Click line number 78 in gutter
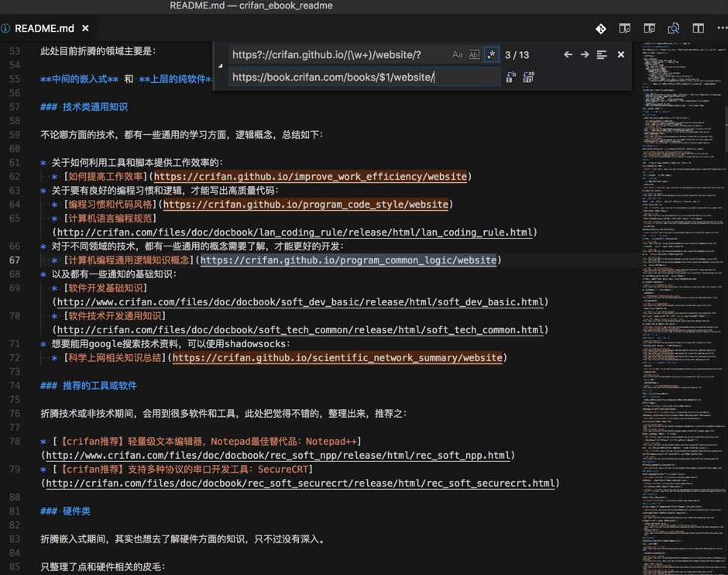 pos(15,441)
